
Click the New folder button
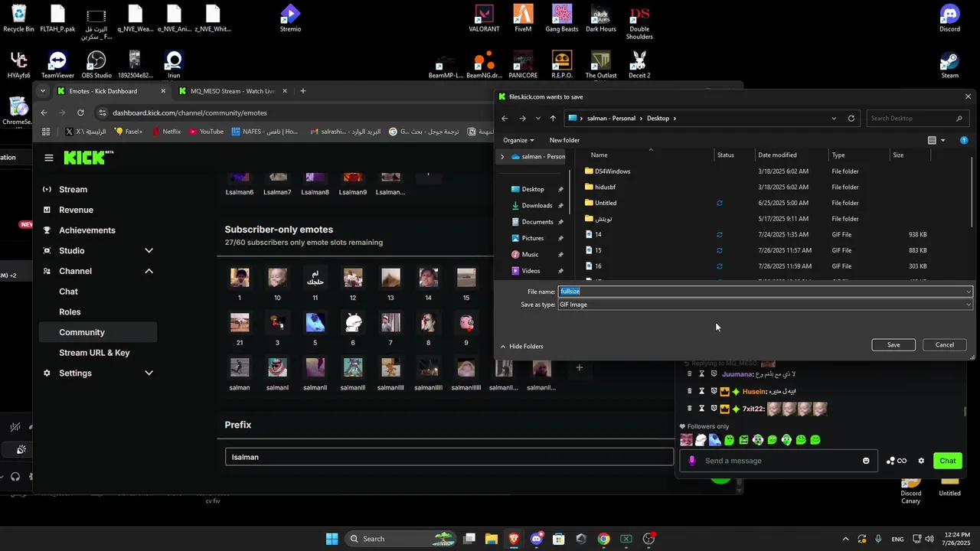[x=564, y=140]
